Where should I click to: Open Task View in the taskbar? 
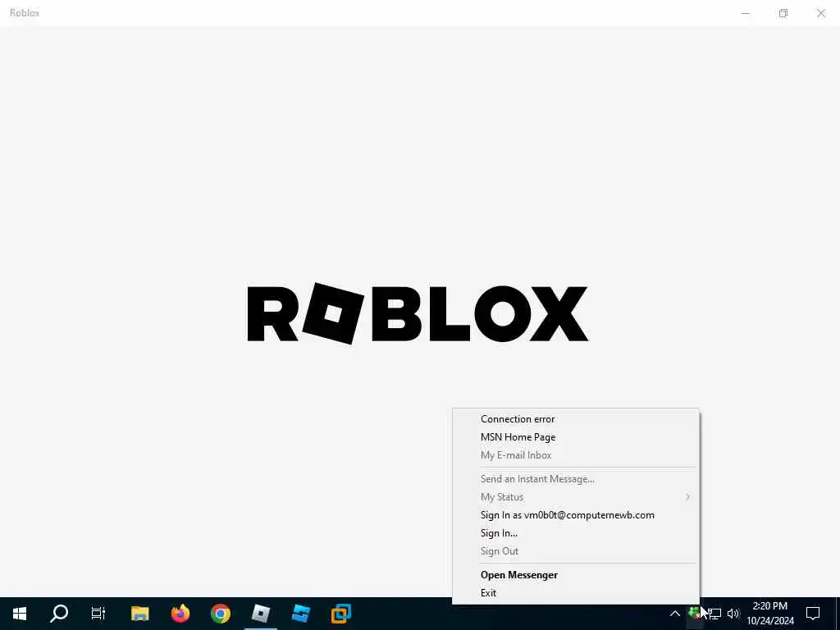click(98, 614)
